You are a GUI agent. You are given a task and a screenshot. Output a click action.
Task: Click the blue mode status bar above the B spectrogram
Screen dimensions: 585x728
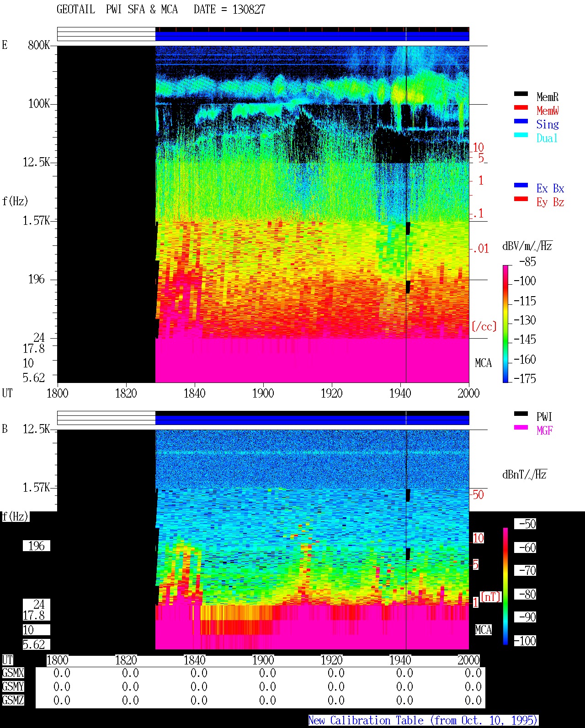(x=312, y=420)
